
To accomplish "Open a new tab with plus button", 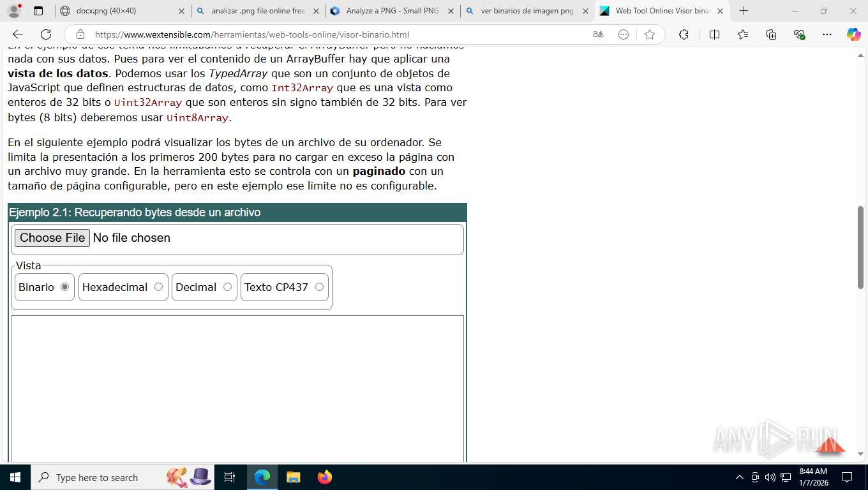I will [x=744, y=11].
